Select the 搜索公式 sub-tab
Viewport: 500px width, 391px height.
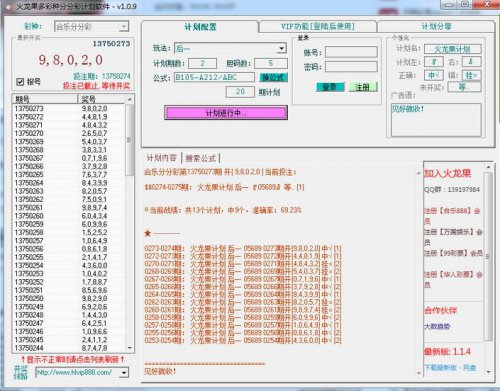pos(200,158)
